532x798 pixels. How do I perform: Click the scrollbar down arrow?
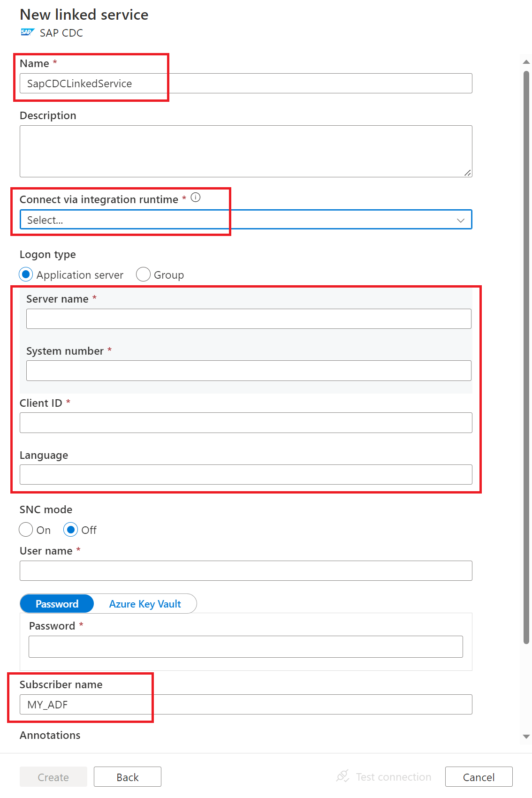pos(526,737)
